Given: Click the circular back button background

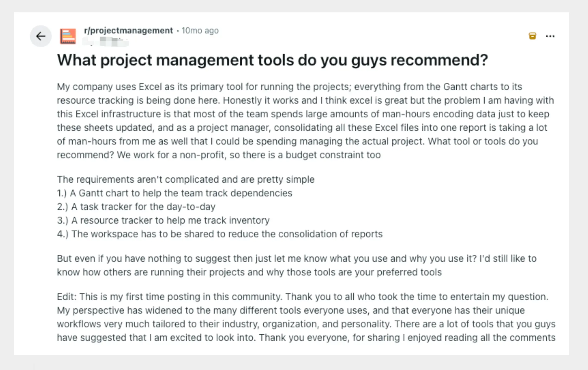Looking at the screenshot, I should (x=41, y=36).
